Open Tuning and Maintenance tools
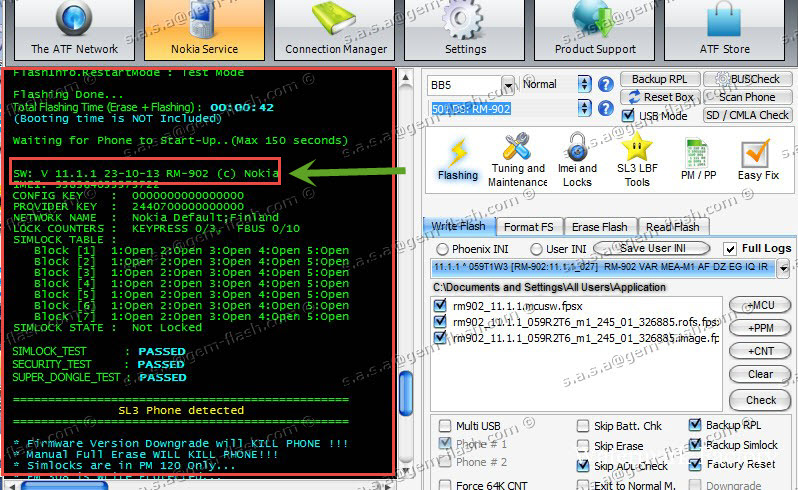Viewport: 798px width, 490px height. 517,159
